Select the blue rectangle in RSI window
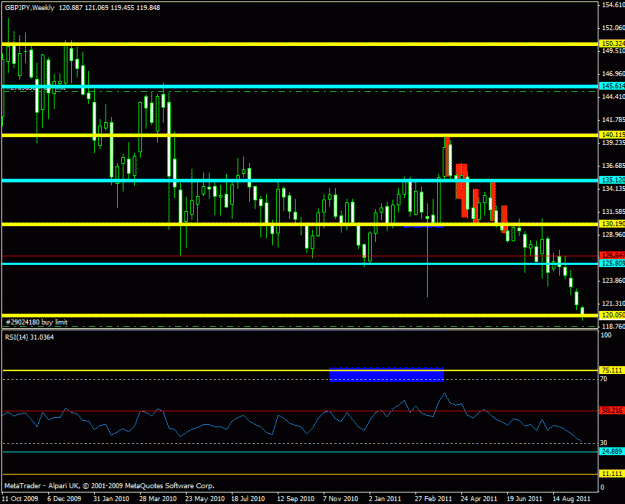The image size is (625, 504). click(386, 374)
